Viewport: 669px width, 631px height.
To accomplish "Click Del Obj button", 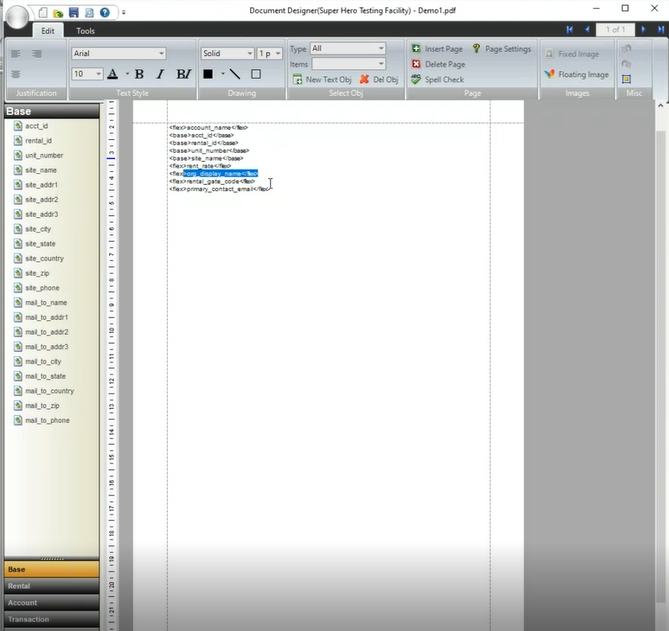I will pyautogui.click(x=379, y=79).
